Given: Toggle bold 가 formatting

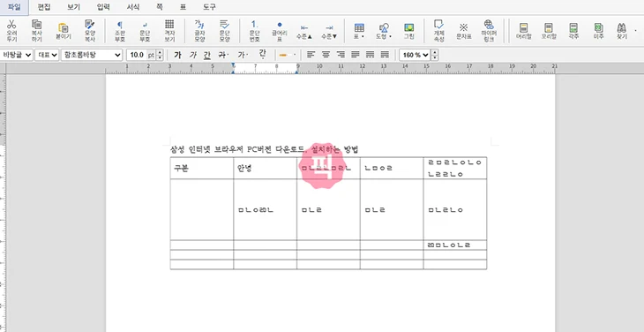Looking at the screenshot, I should tap(177, 55).
